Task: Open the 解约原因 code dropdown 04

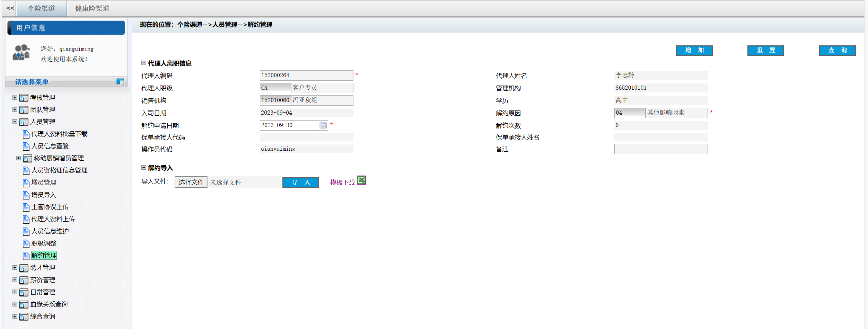Action: point(630,113)
